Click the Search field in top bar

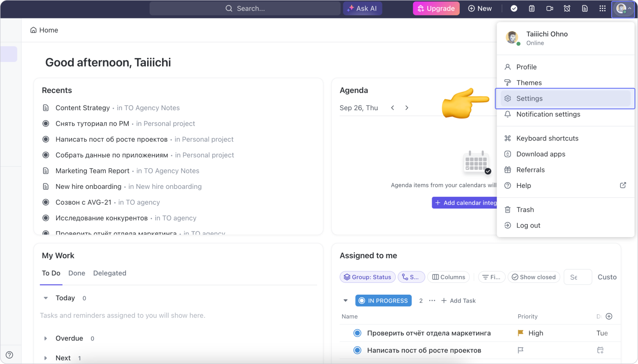tap(245, 8)
